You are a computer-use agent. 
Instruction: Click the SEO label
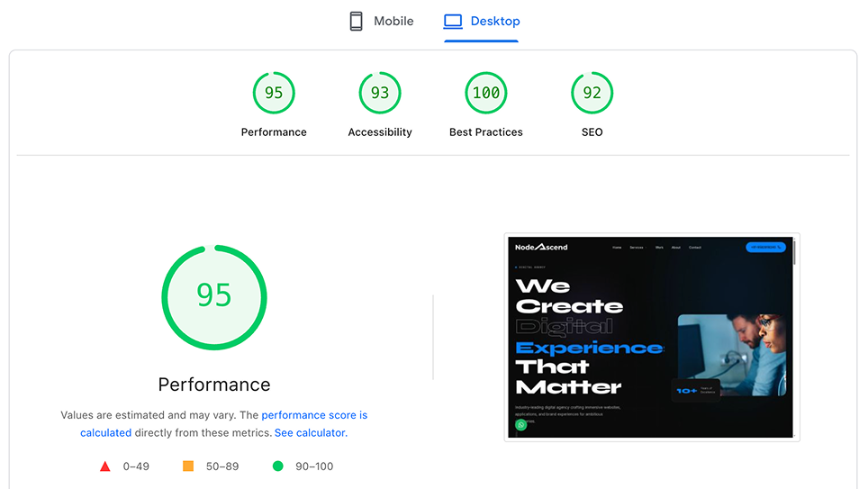[592, 131]
